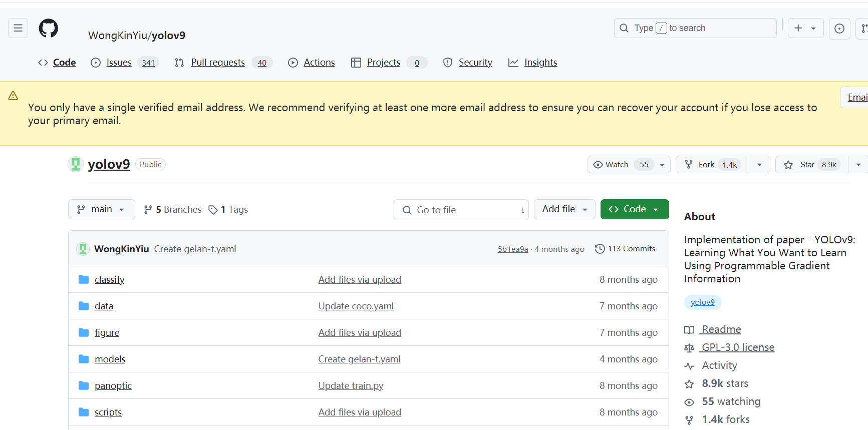868x430 pixels.
Task: Click the Pull requests count badge 40
Action: pos(262,63)
